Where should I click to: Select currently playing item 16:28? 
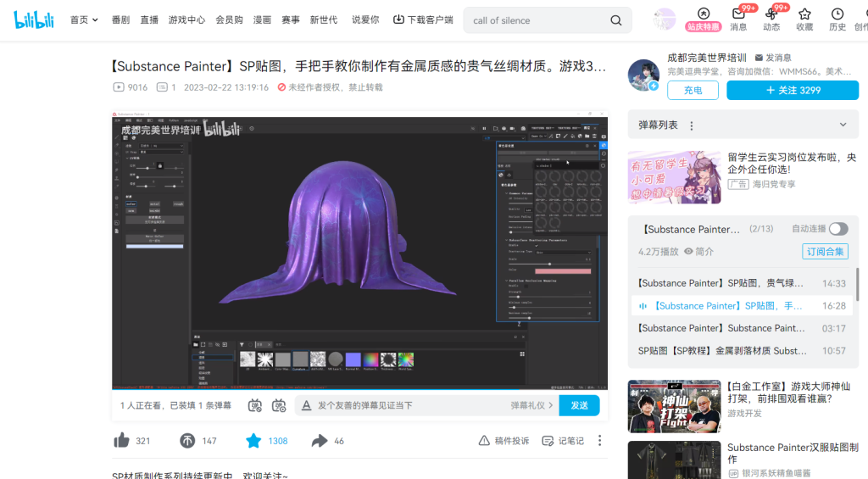pyautogui.click(x=741, y=306)
